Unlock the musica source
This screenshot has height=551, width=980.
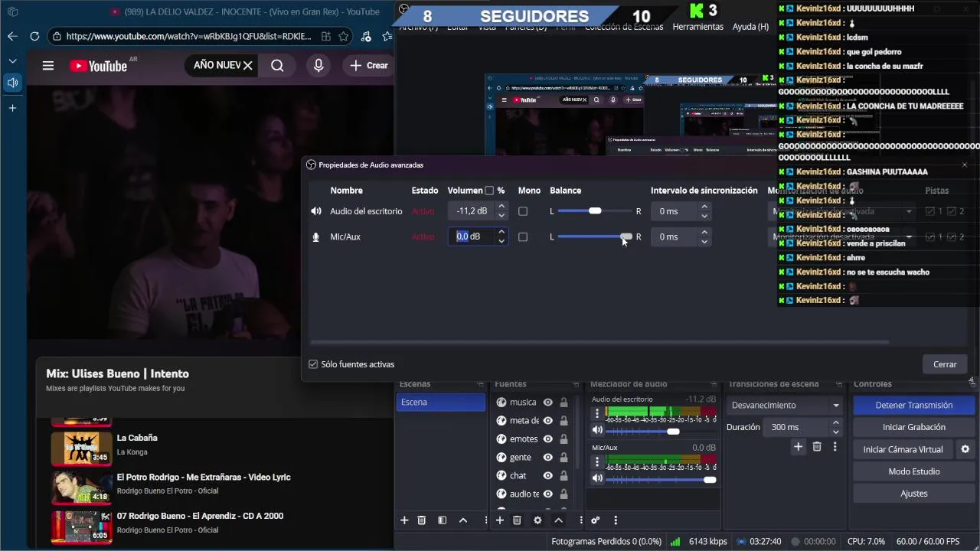[563, 403]
